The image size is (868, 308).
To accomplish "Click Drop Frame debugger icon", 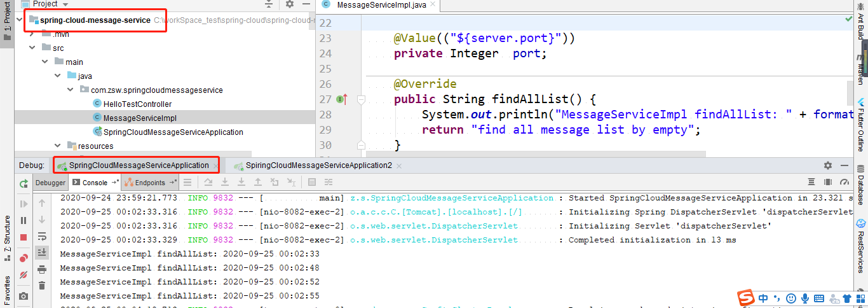I will 275,183.
